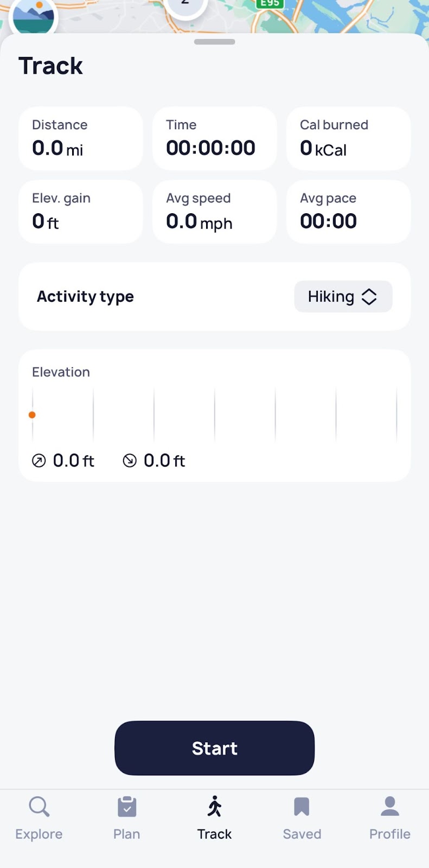The width and height of the screenshot is (429, 868).
Task: Tap the elevation ascent arrow icon
Action: point(39,461)
